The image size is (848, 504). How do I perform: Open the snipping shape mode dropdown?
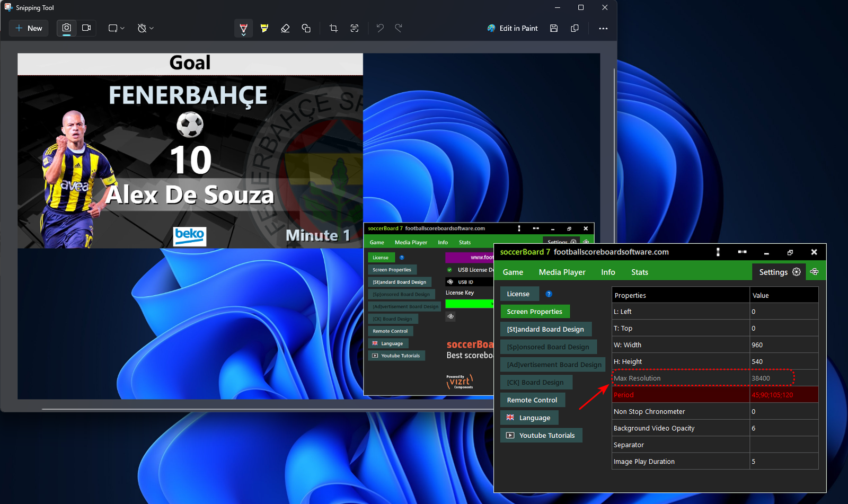[x=116, y=28]
